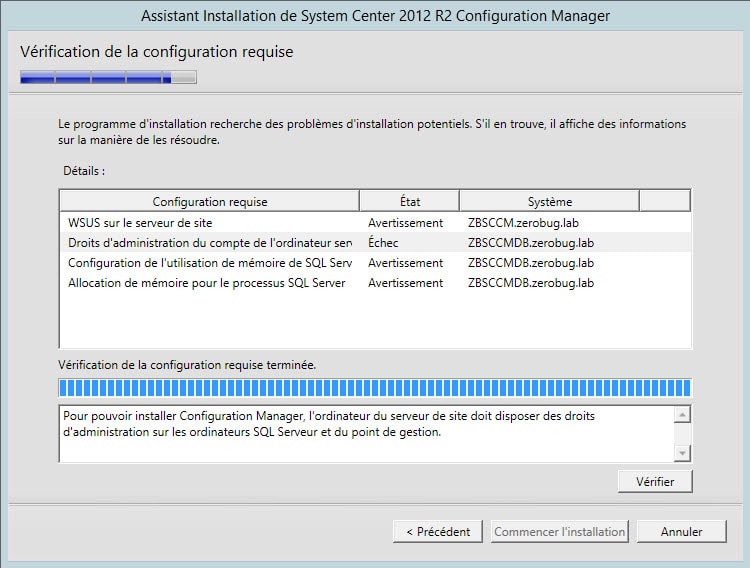750x568 pixels.
Task: Click the blue verification progress bar
Action: click(x=375, y=388)
